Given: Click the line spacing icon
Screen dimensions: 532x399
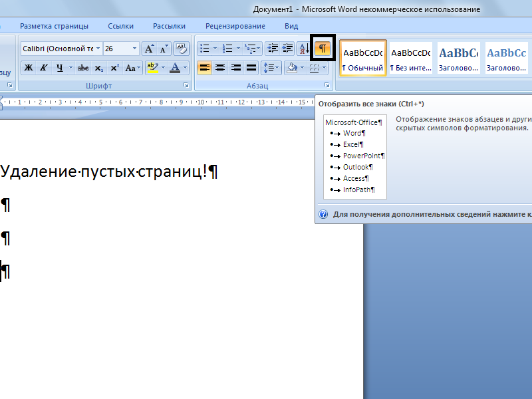Looking at the screenshot, I should point(269,68).
